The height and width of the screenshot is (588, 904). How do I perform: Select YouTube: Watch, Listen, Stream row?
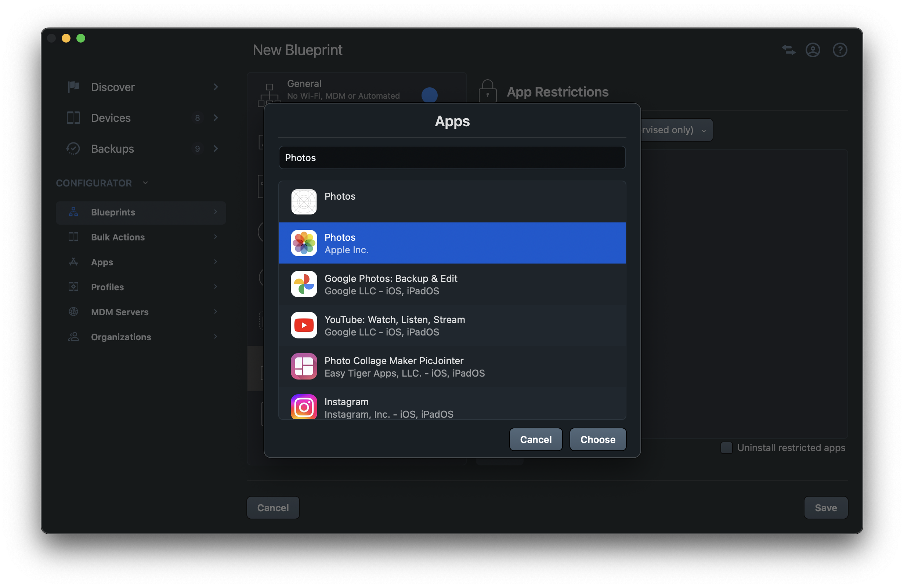452,325
